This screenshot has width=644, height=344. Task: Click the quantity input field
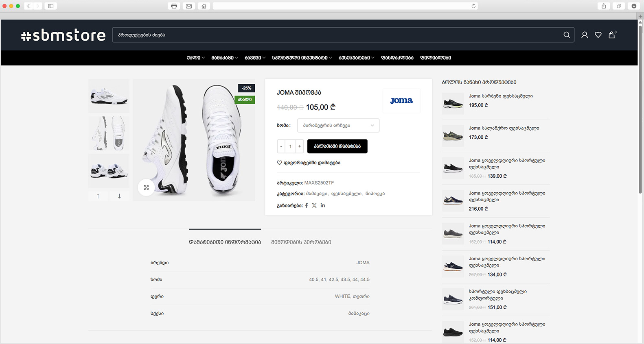pyautogui.click(x=290, y=146)
